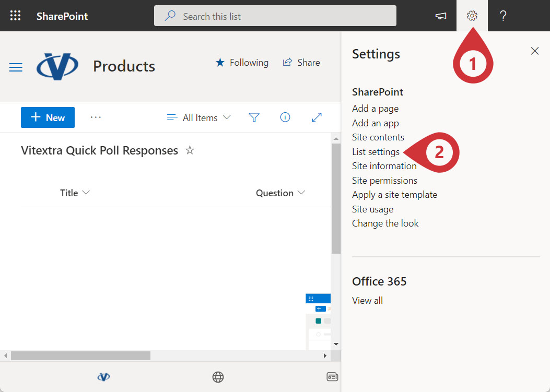Open the information details pane icon
The width and height of the screenshot is (550, 392).
pos(285,117)
